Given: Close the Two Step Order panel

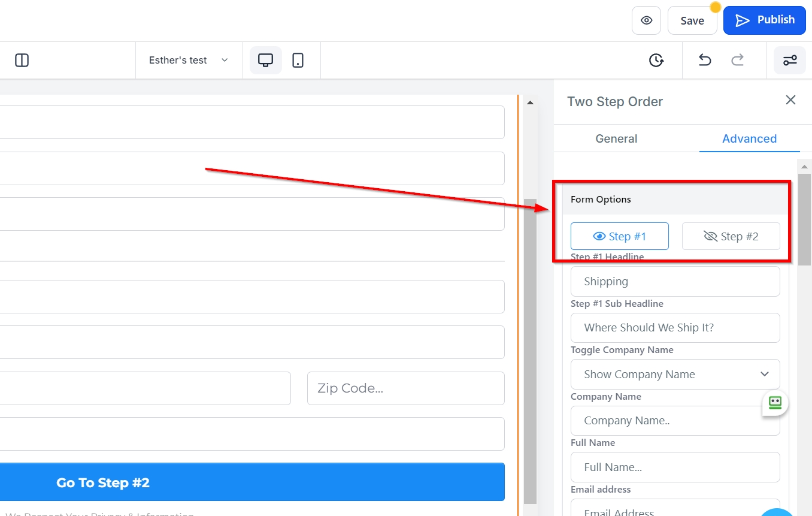Looking at the screenshot, I should point(790,100).
